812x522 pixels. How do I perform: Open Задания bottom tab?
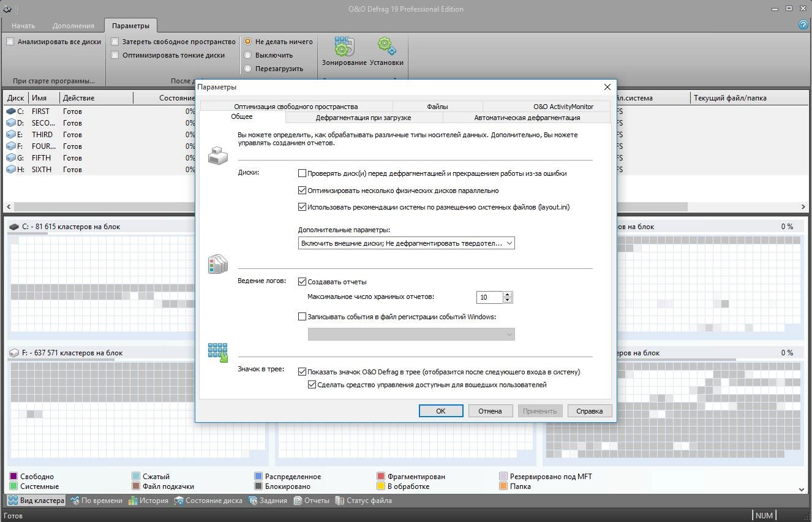click(x=268, y=501)
